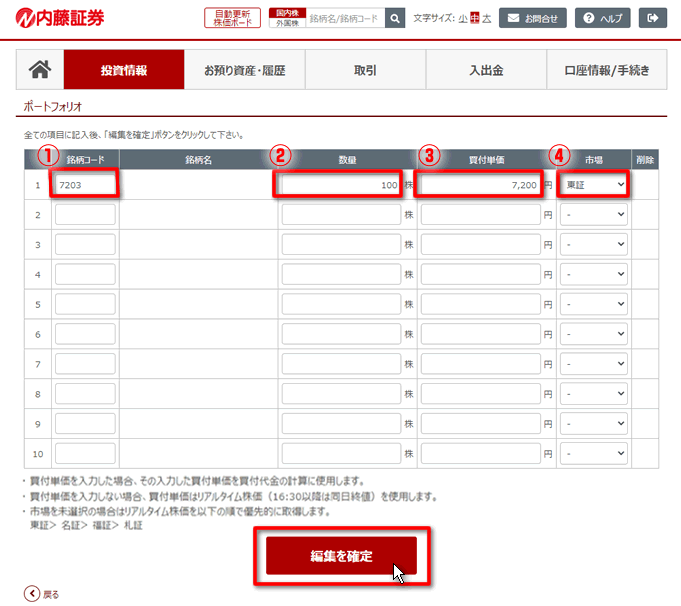Screen dimensions: 681x606
Task: Click the home icon tab
Action: [x=40, y=70]
